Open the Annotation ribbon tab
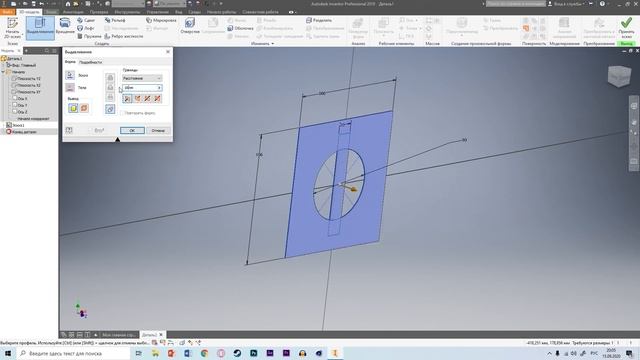The width and height of the screenshot is (640, 360). click(73, 12)
